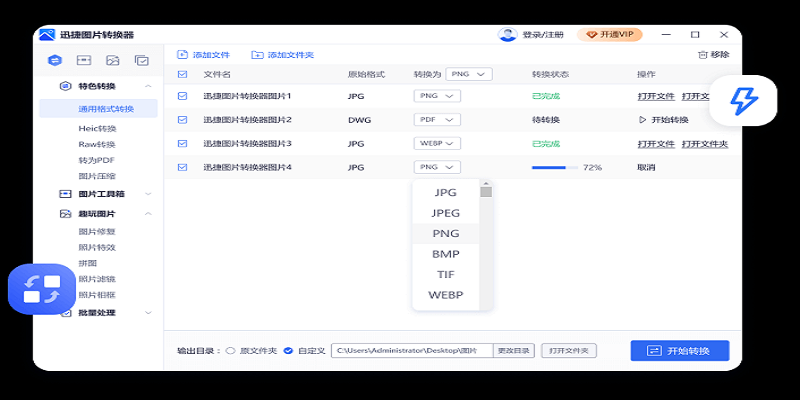This screenshot has height=400, width=800.
Task: Choose BMP from the format list
Action: coord(445,254)
